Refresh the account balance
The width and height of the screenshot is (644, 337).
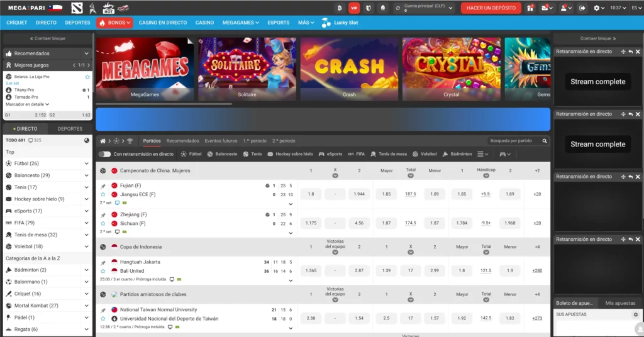click(398, 8)
